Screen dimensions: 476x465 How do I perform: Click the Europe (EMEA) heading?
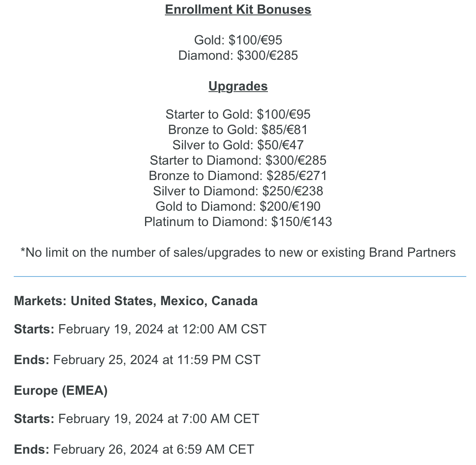(x=61, y=391)
